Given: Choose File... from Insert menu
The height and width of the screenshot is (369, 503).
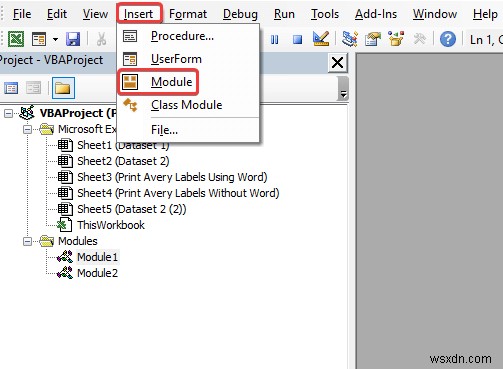Looking at the screenshot, I should [x=189, y=130].
